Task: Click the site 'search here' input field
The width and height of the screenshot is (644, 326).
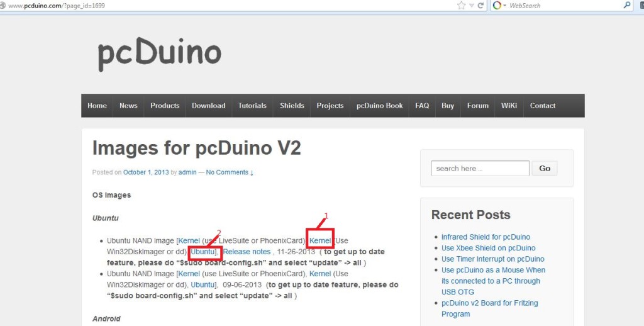Action: [x=480, y=169]
